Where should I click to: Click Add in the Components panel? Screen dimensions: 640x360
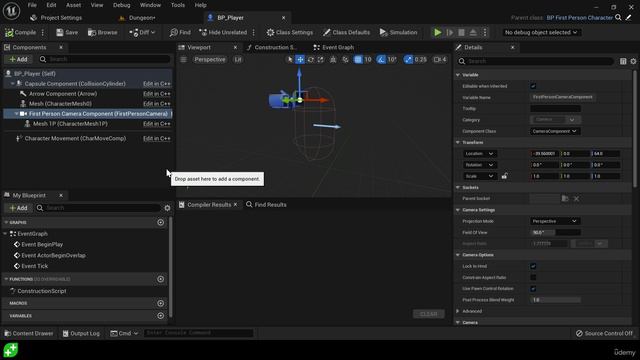tap(18, 60)
